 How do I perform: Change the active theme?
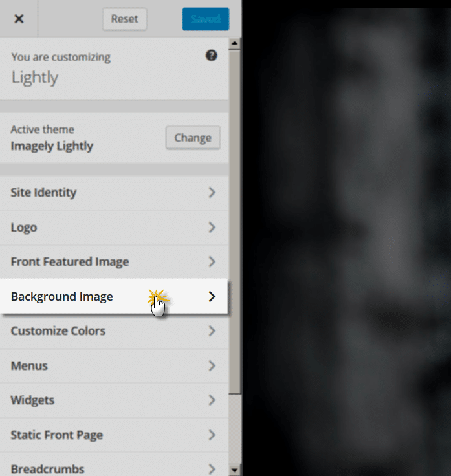click(x=193, y=138)
